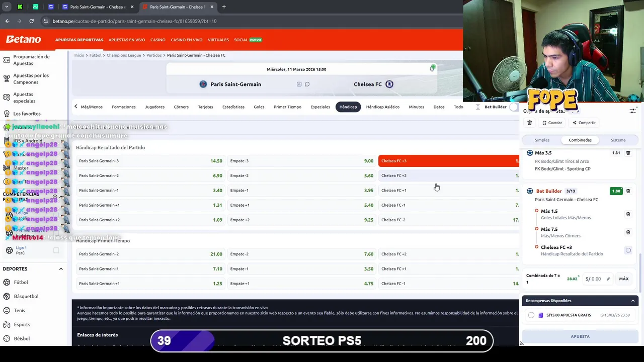
Task: Delete the Más 7.5 Córners leg
Action: point(628,232)
